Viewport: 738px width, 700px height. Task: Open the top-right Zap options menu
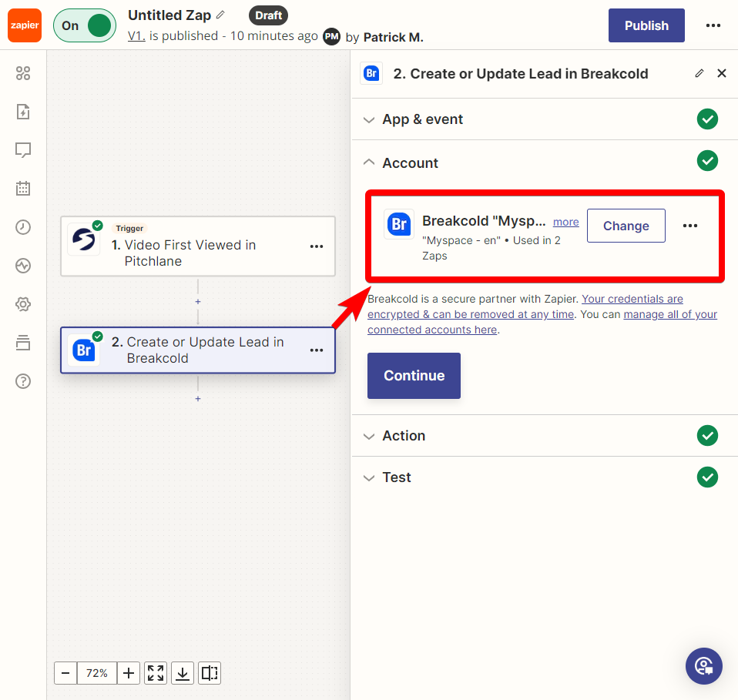[x=713, y=25]
